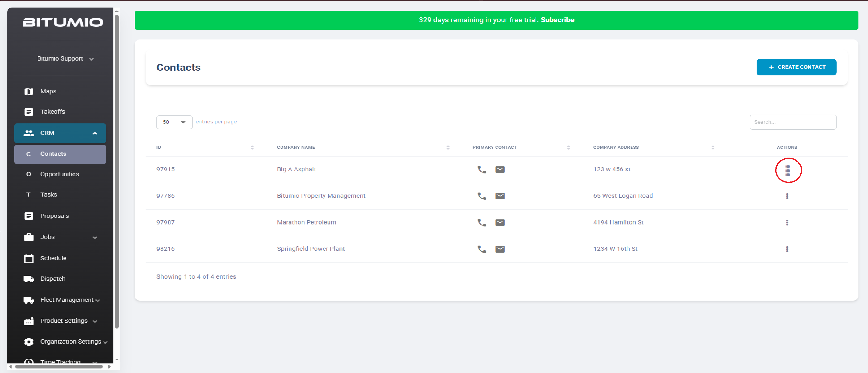
Task: Click address 1234 W 16th St
Action: (615, 249)
